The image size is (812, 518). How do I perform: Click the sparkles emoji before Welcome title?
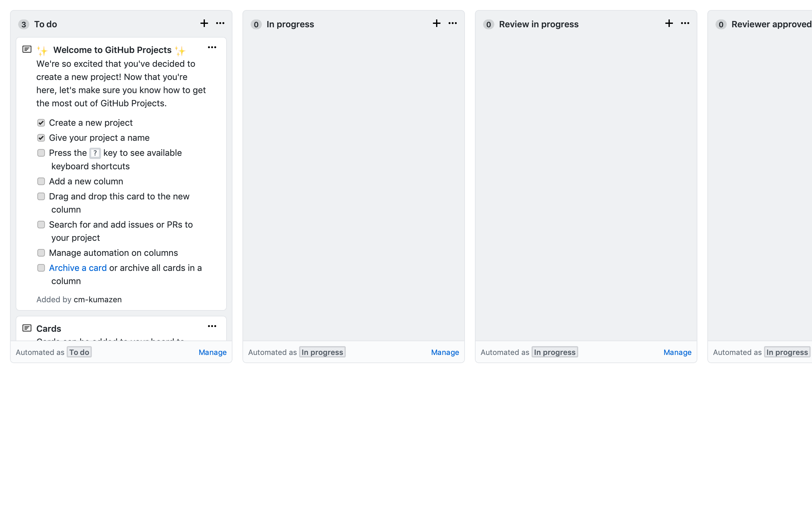pos(43,51)
